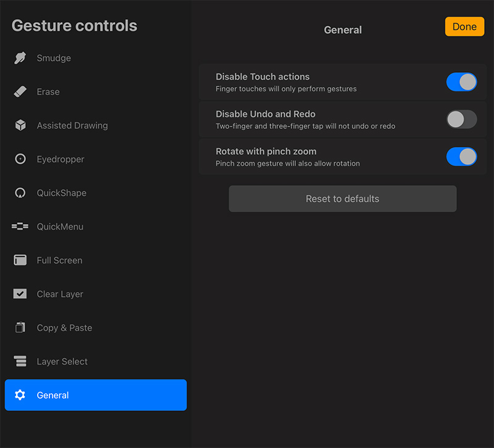Click the Eyedropper circle icon
The height and width of the screenshot is (448, 494).
pos(20,159)
